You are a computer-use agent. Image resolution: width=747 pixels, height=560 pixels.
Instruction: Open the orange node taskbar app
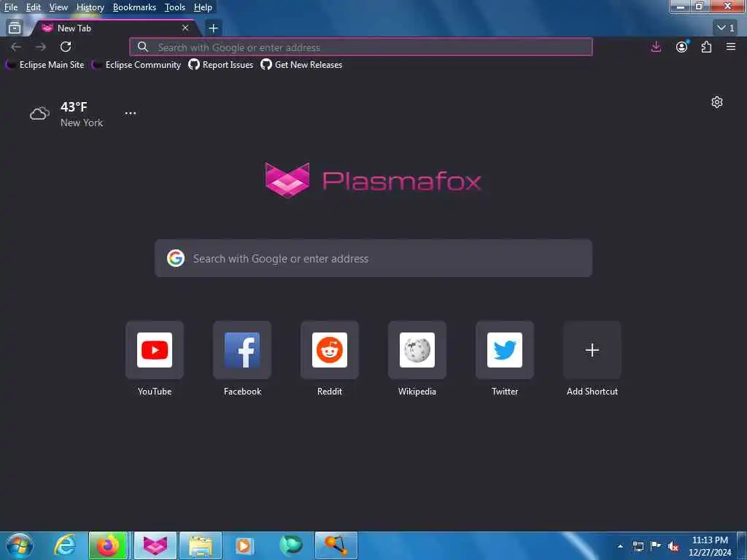click(336, 545)
